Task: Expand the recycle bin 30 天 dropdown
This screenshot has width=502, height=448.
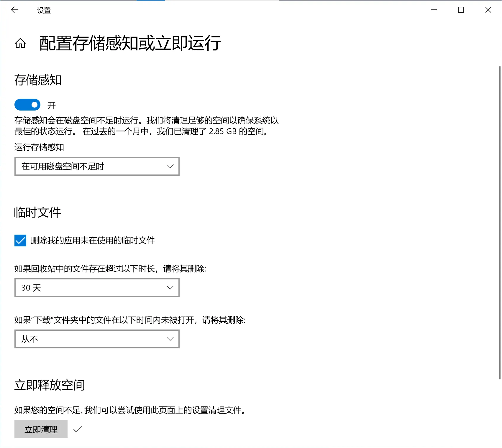Action: (x=97, y=288)
